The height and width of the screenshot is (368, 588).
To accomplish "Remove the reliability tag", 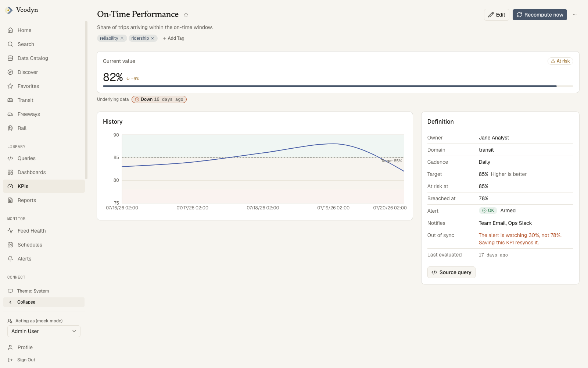I will tap(122, 38).
